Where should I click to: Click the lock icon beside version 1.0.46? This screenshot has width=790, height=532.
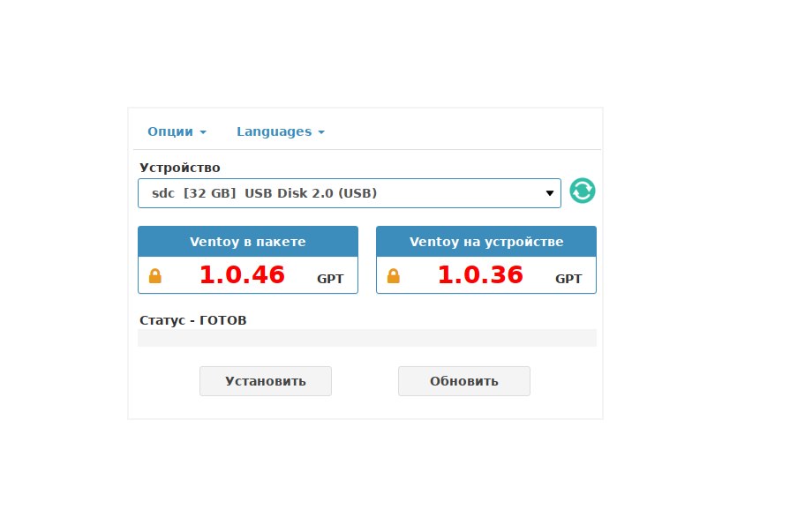click(x=155, y=276)
